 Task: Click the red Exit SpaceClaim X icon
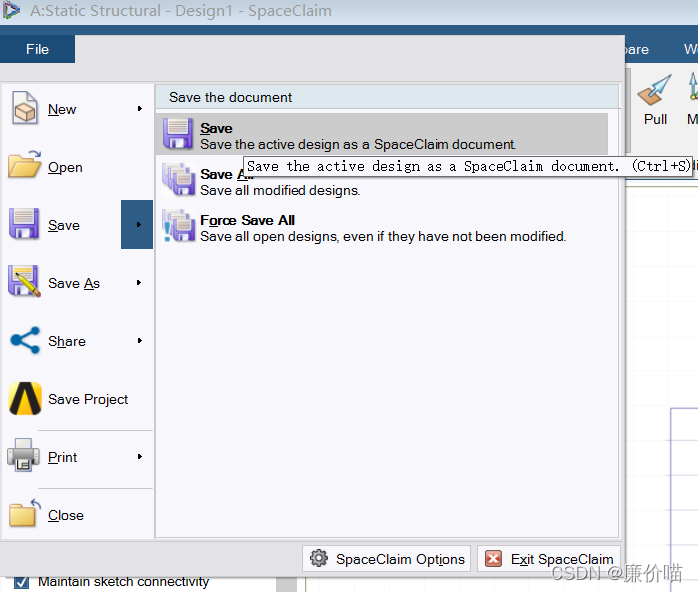pyautogui.click(x=493, y=558)
